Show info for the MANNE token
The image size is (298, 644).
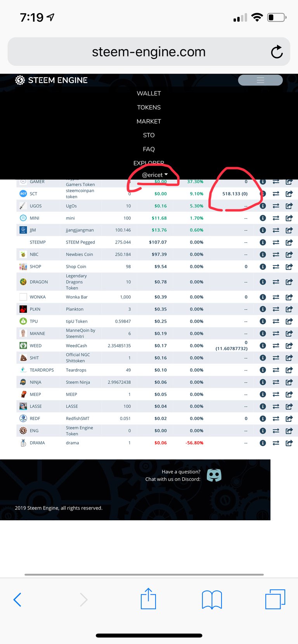point(263,333)
